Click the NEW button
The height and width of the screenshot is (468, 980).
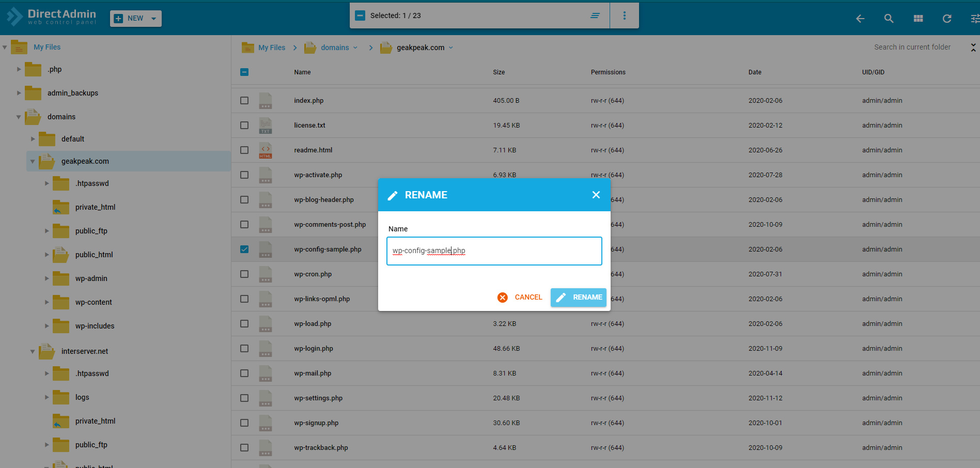(x=136, y=19)
